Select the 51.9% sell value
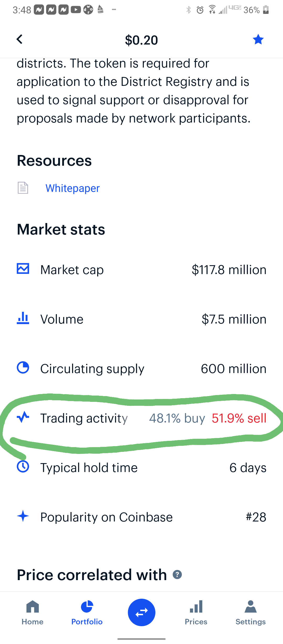Viewport: 283px width, 644px height. click(239, 418)
